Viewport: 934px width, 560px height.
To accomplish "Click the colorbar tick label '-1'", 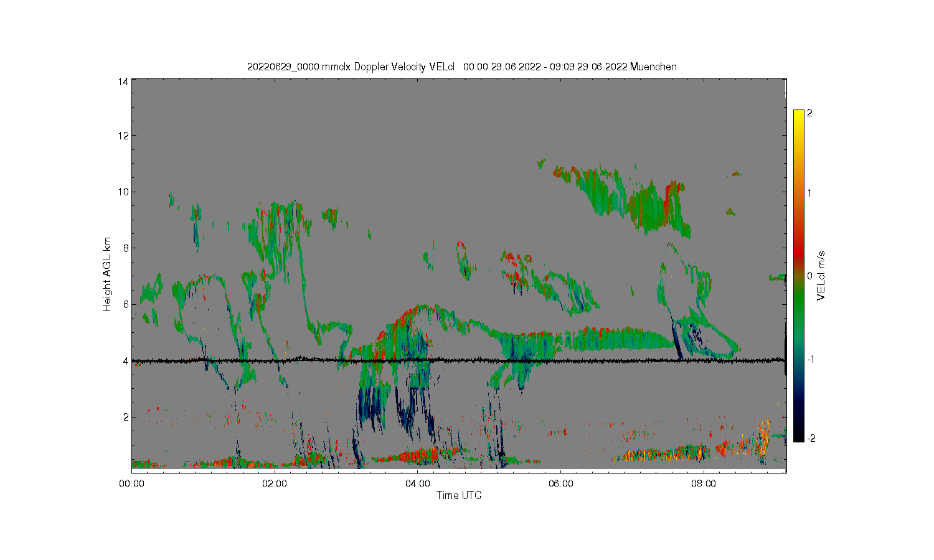I will point(811,360).
